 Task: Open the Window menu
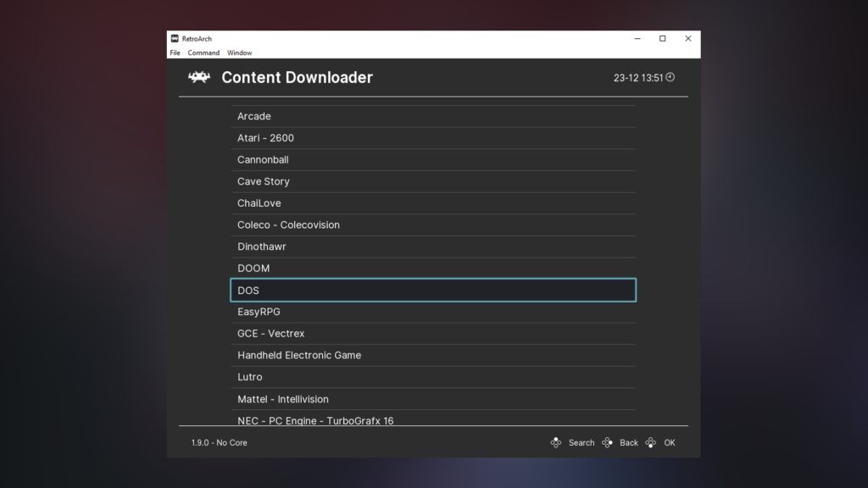[239, 53]
